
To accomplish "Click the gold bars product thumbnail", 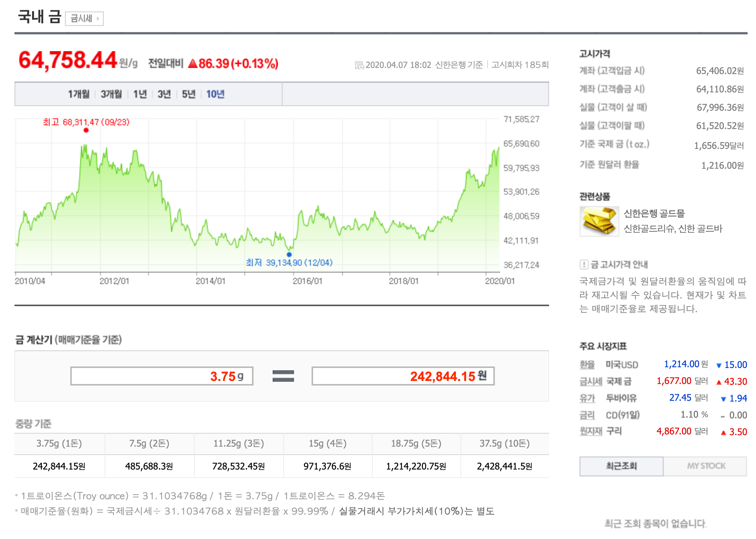I will [599, 221].
